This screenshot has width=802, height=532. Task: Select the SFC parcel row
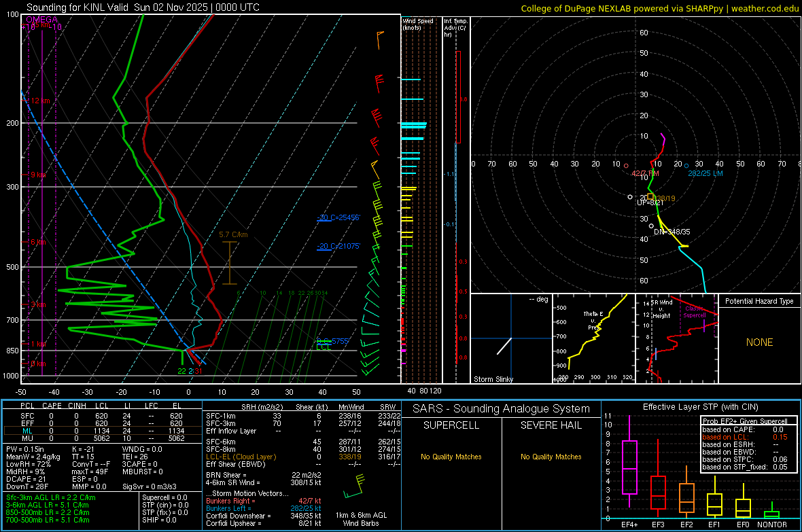[x=102, y=416]
